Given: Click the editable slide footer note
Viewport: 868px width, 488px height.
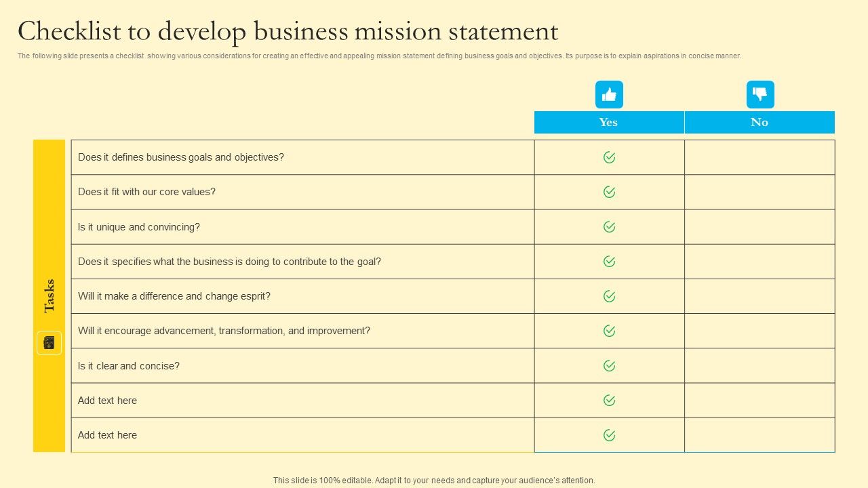Looking at the screenshot, I should pyautogui.click(x=434, y=481).
